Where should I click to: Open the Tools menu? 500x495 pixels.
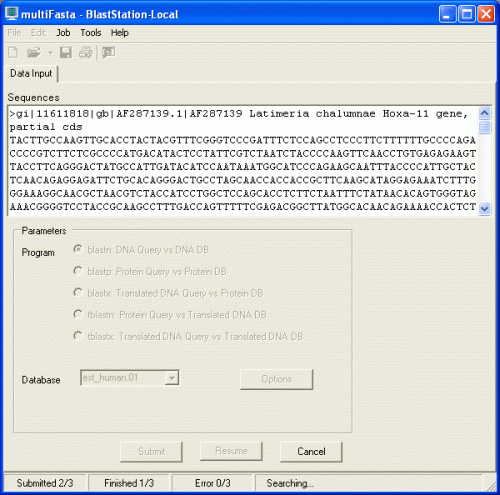pos(91,33)
